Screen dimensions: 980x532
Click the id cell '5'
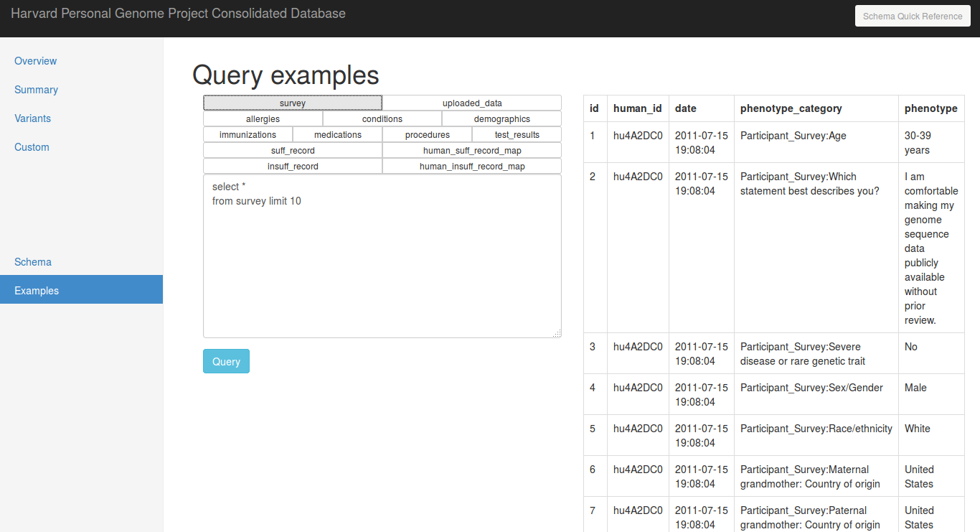click(x=595, y=435)
